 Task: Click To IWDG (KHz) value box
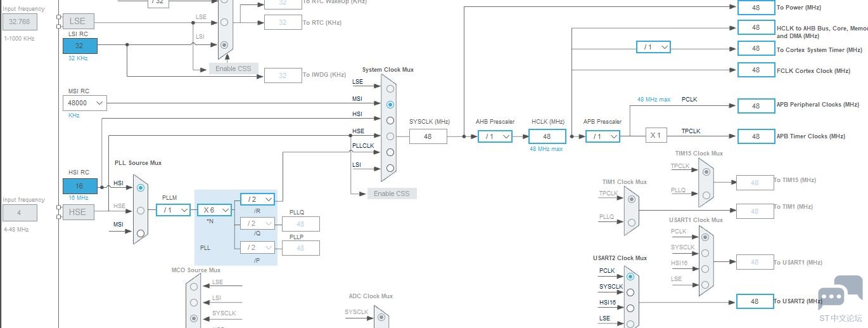click(283, 75)
